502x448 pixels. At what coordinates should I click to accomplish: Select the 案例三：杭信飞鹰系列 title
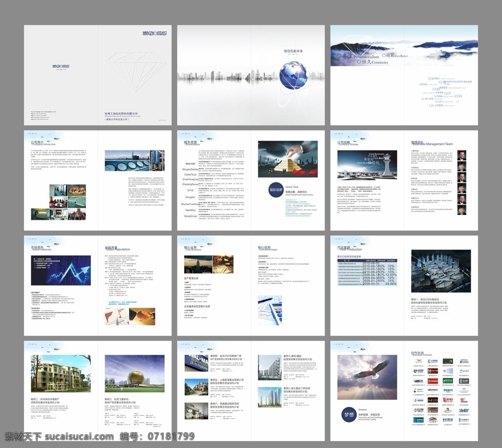117,399
